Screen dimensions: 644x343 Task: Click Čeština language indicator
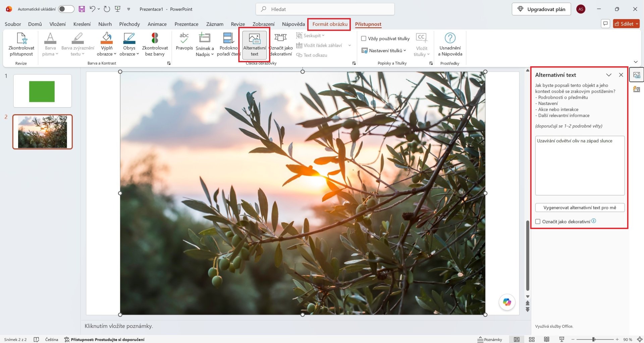pos(52,339)
